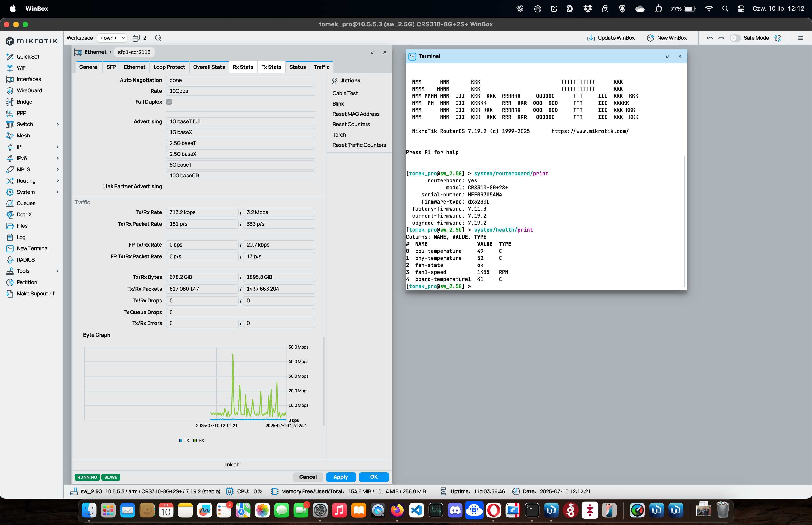Open the Workspace dropdown
The image size is (812, 525).
coord(112,38)
